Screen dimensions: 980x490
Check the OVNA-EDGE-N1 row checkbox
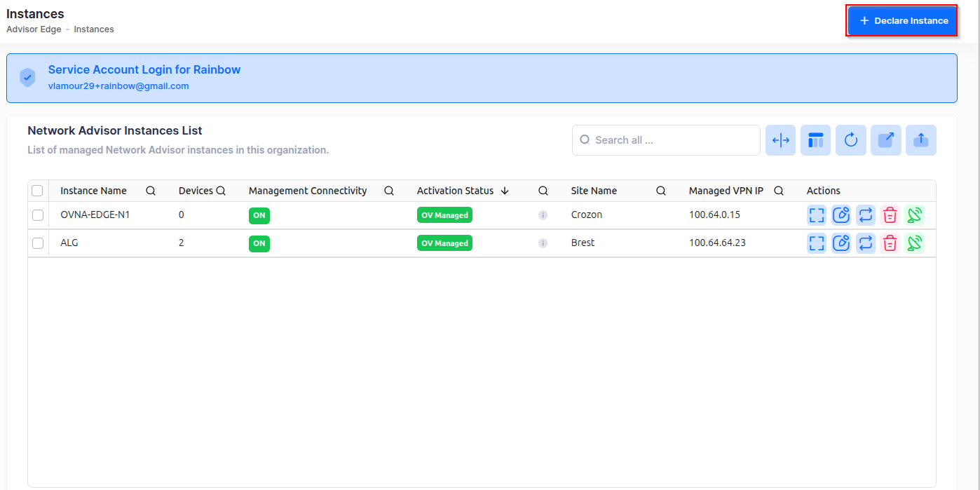coord(38,215)
